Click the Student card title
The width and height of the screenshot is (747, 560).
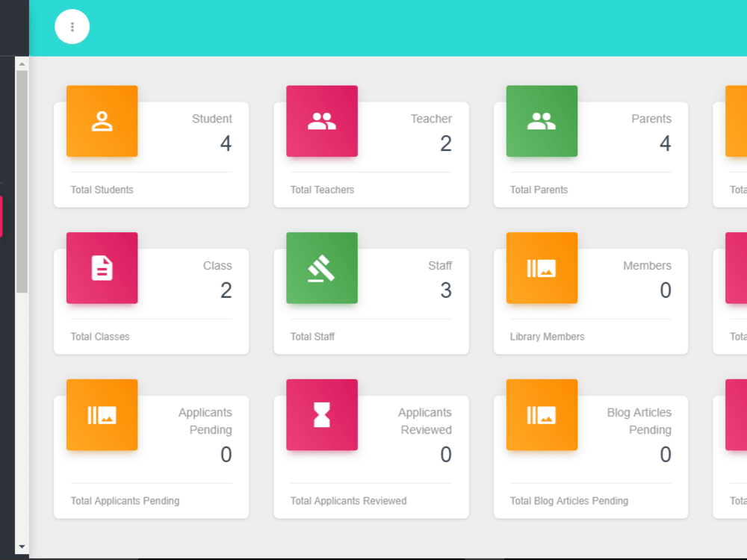click(x=212, y=119)
